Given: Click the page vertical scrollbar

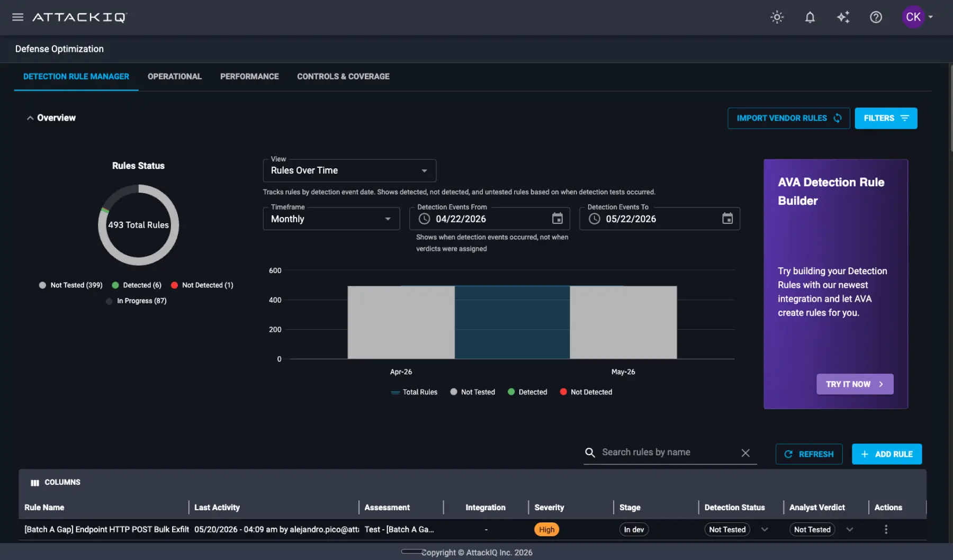Looking at the screenshot, I should [x=951, y=109].
